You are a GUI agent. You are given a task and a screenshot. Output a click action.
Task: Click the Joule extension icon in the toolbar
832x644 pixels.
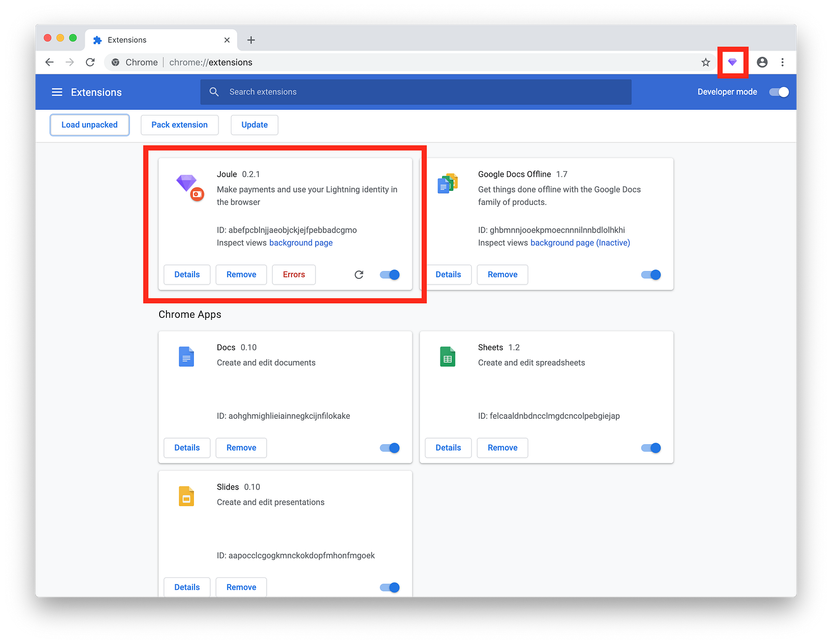(x=732, y=62)
